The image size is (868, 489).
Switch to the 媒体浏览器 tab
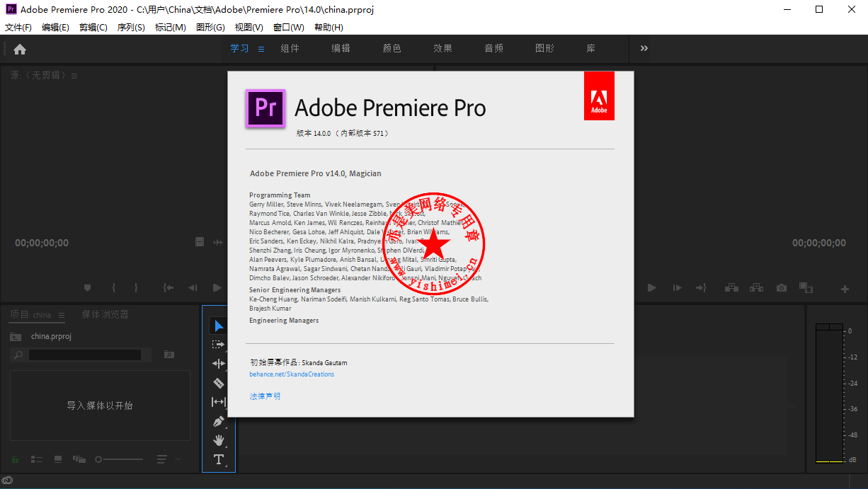point(105,314)
